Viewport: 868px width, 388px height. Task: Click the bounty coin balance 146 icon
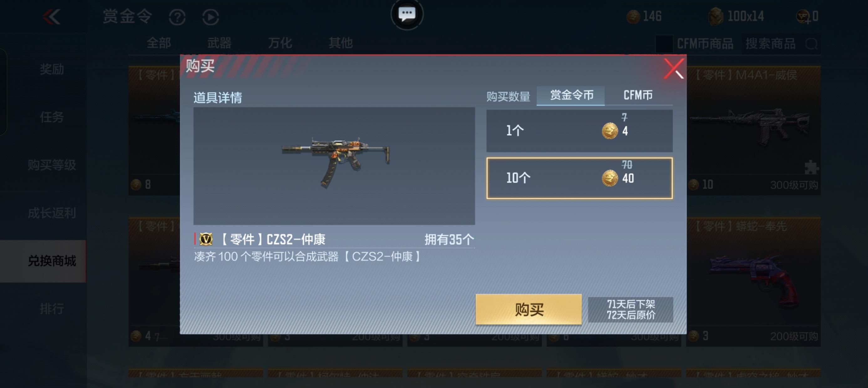tap(633, 17)
